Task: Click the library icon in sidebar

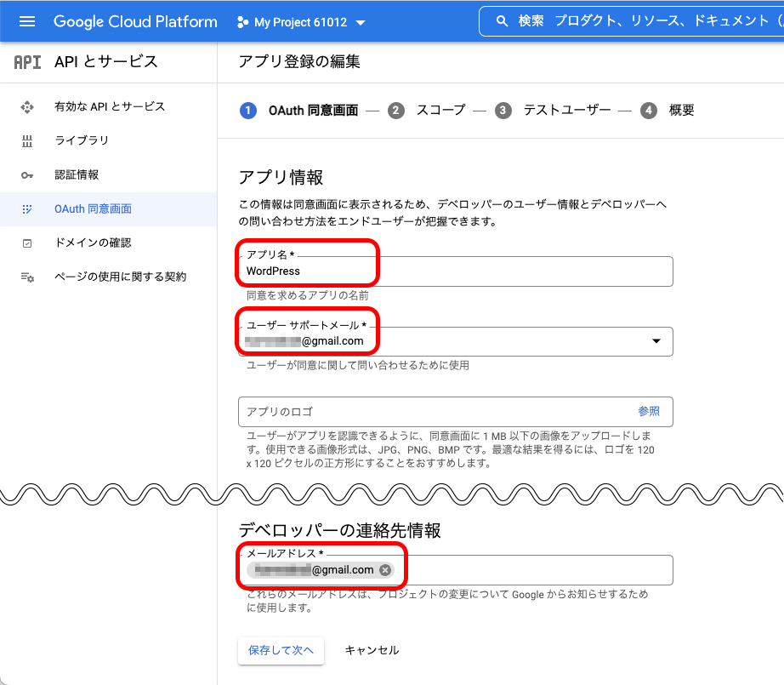Action: click(x=27, y=141)
